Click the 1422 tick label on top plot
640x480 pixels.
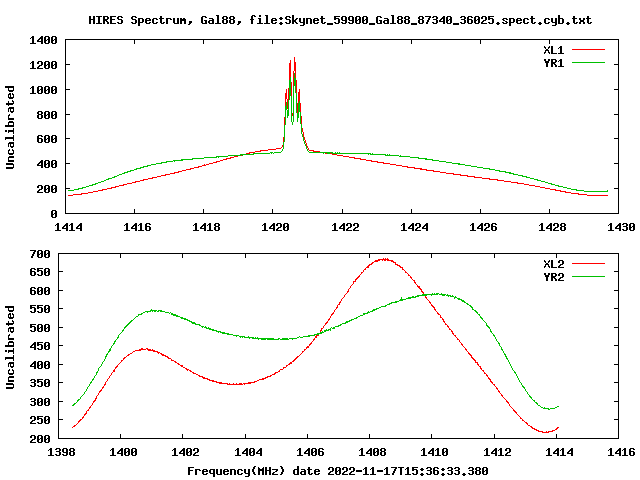(x=345, y=227)
